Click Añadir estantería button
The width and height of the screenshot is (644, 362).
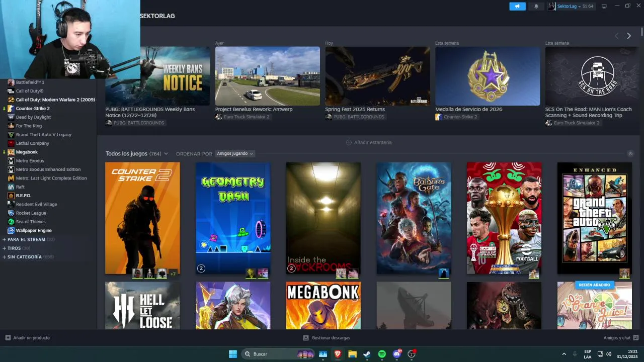369,143
